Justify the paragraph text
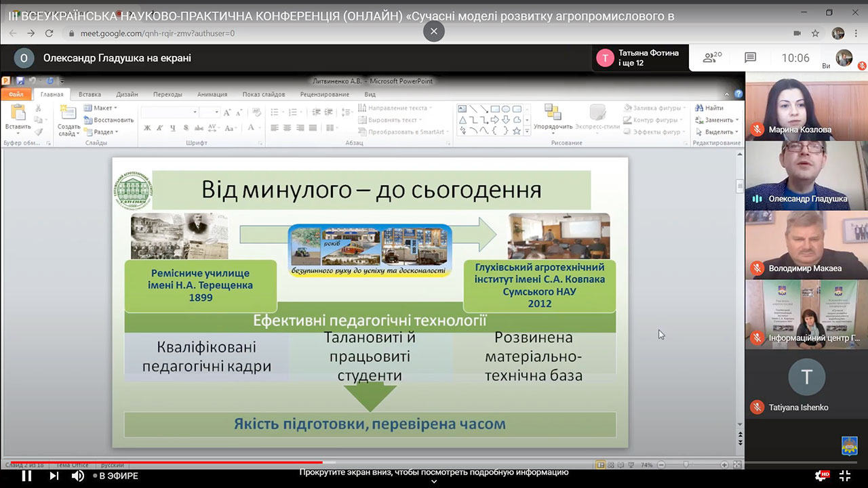This screenshot has height=488, width=868. coord(313,128)
